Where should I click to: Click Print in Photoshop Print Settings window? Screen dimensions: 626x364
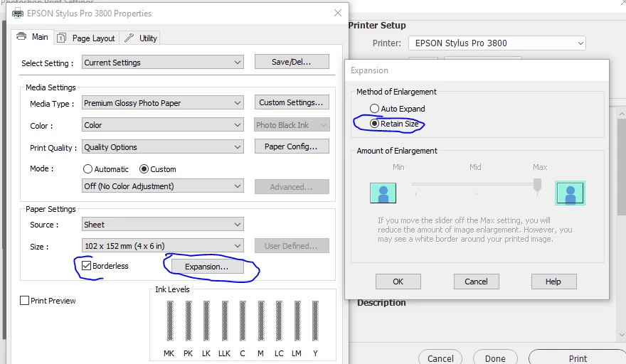tap(578, 358)
